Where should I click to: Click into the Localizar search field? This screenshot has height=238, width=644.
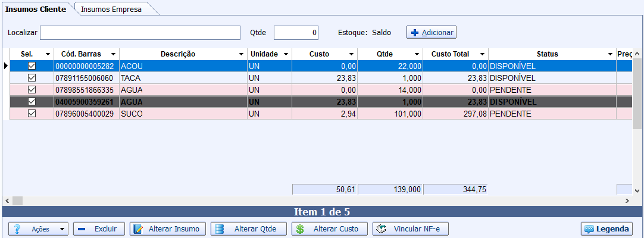[140, 33]
